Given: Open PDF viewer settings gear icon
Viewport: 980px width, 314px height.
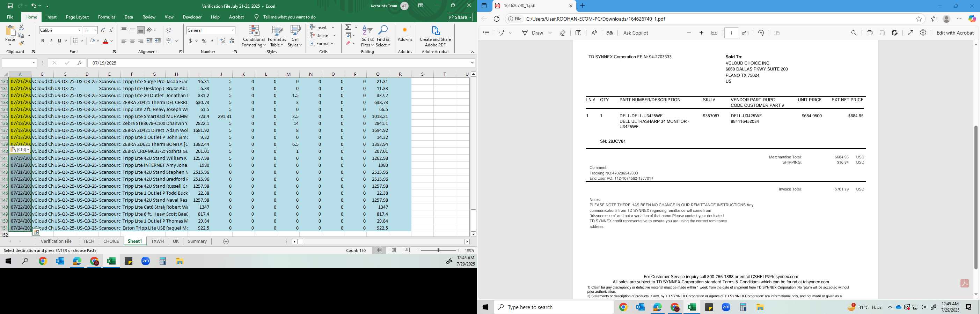Looking at the screenshot, I should click(923, 33).
